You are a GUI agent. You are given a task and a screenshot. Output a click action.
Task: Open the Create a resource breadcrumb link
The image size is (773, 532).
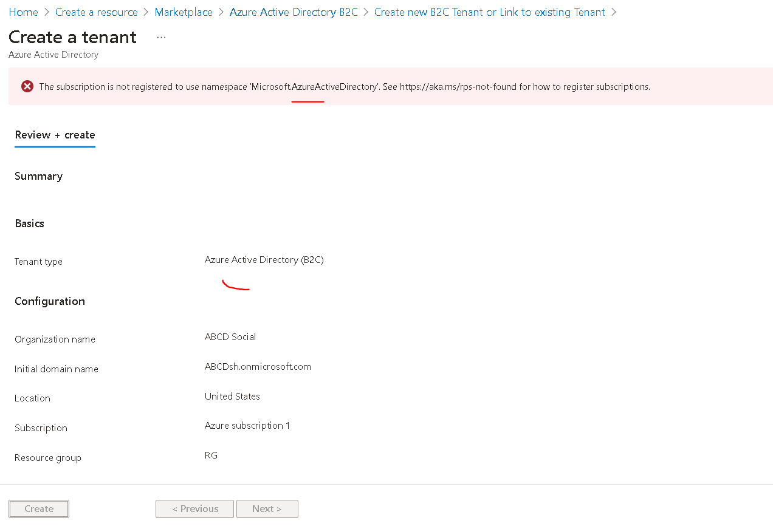click(96, 12)
